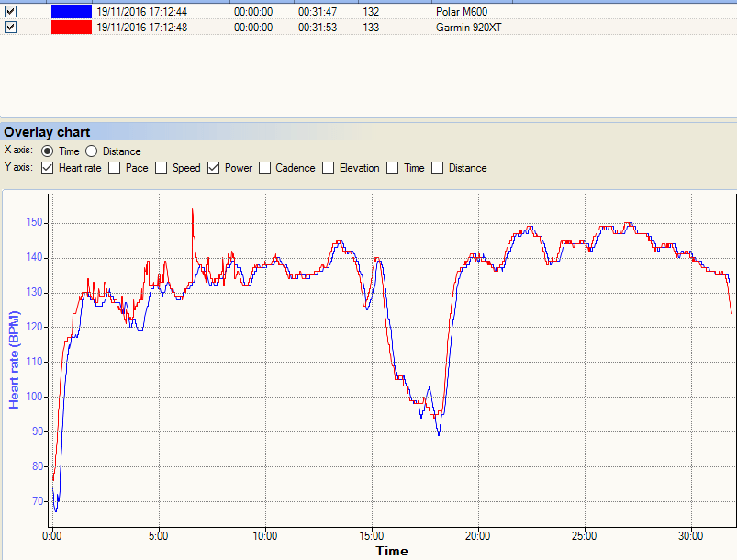737x560 pixels.
Task: Enable Time on the Y axis
Action: click(394, 167)
